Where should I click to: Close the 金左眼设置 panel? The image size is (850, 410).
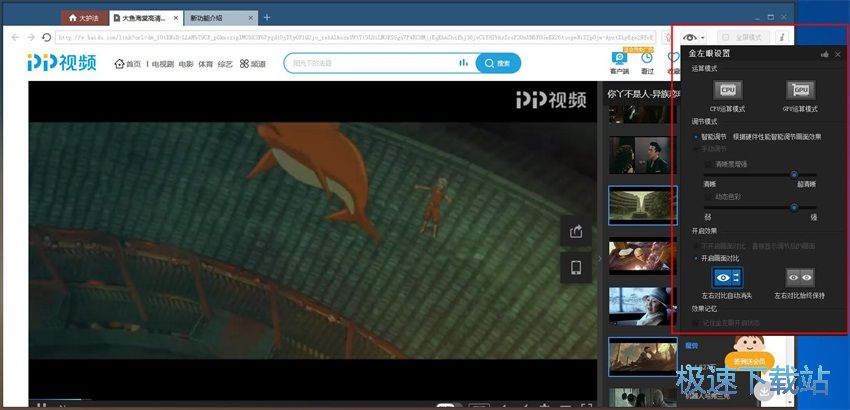838,54
